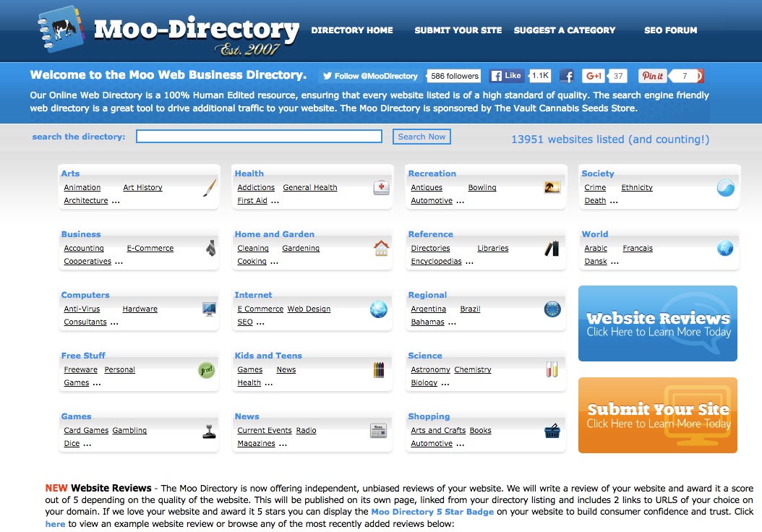This screenshot has width=762, height=532.
Task: Open the Submit Your Site menu item
Action: coord(458,30)
